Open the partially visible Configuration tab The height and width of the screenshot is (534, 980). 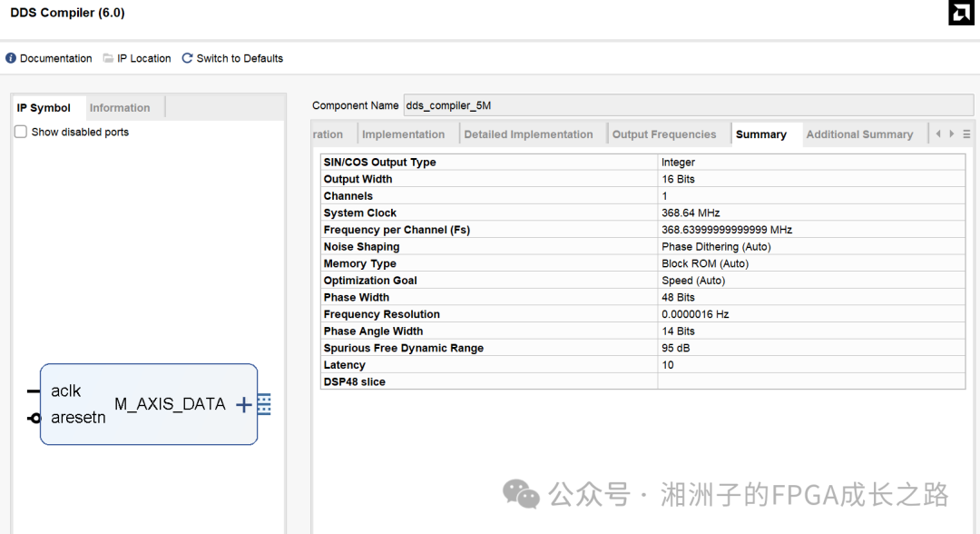[x=328, y=134]
